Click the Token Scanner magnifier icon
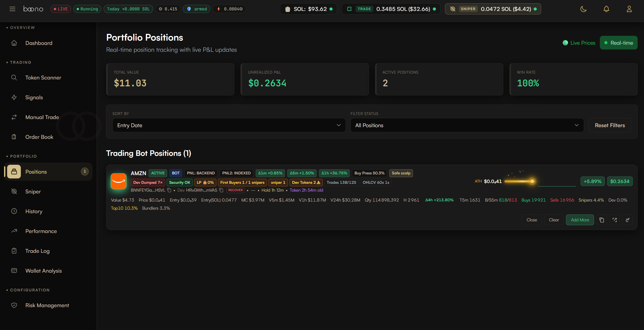Image resolution: width=644 pixels, height=330 pixels. [14, 78]
